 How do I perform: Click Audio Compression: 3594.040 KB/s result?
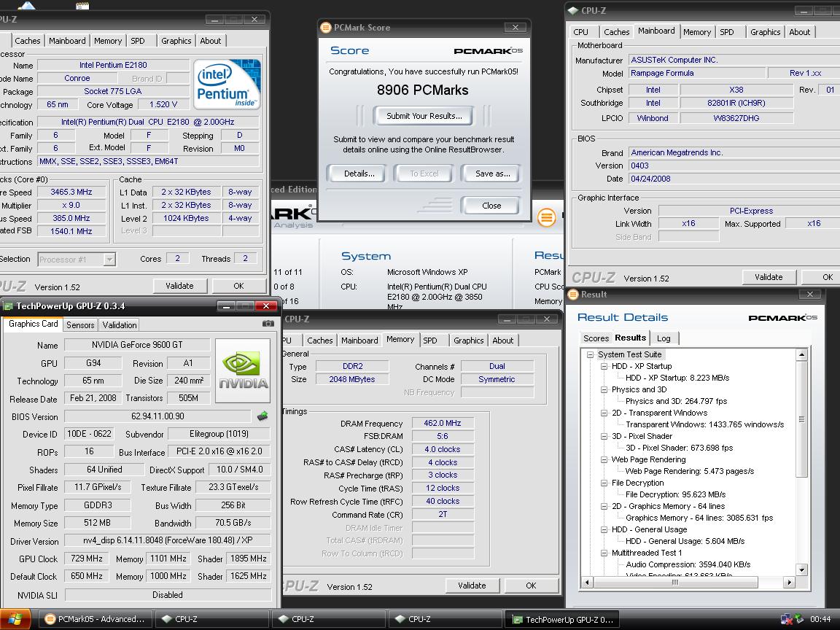pos(688,564)
